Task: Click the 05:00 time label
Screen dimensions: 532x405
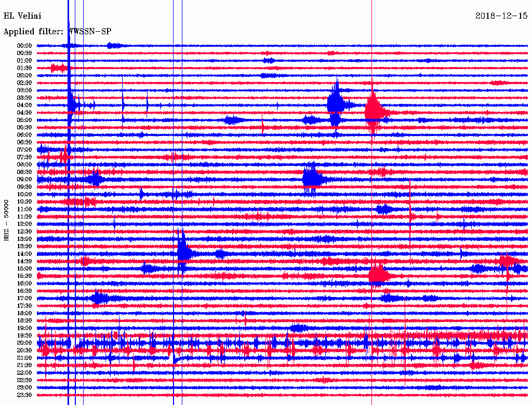Action: point(24,120)
